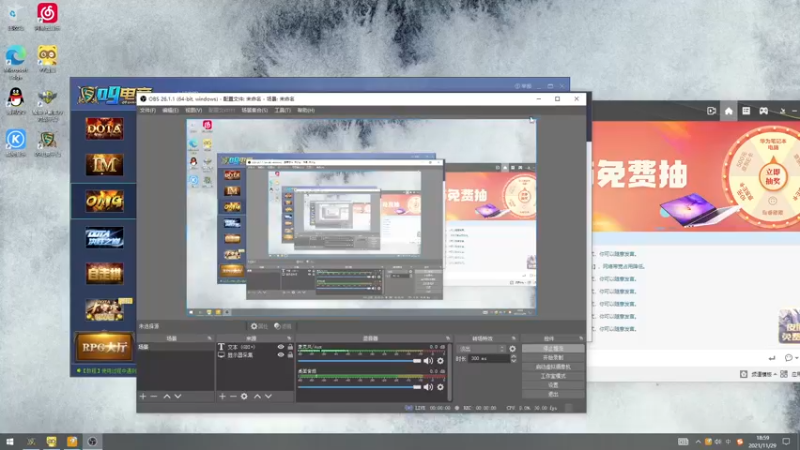
Task: Pop out the controls dock icon
Action: point(580,338)
